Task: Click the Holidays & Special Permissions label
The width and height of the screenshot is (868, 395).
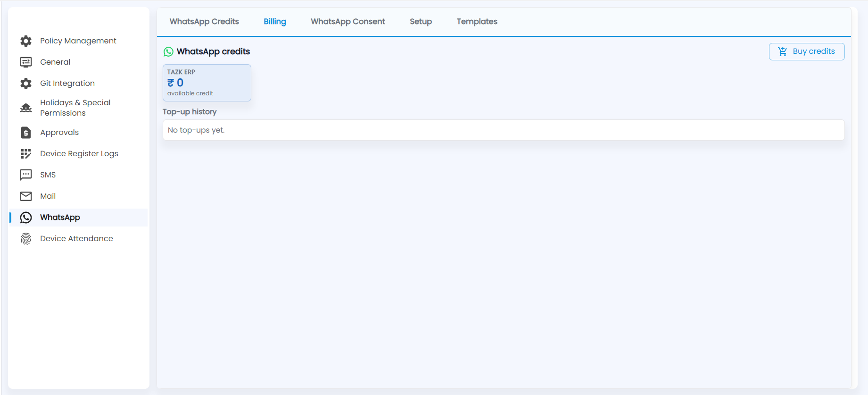Action: [75, 108]
